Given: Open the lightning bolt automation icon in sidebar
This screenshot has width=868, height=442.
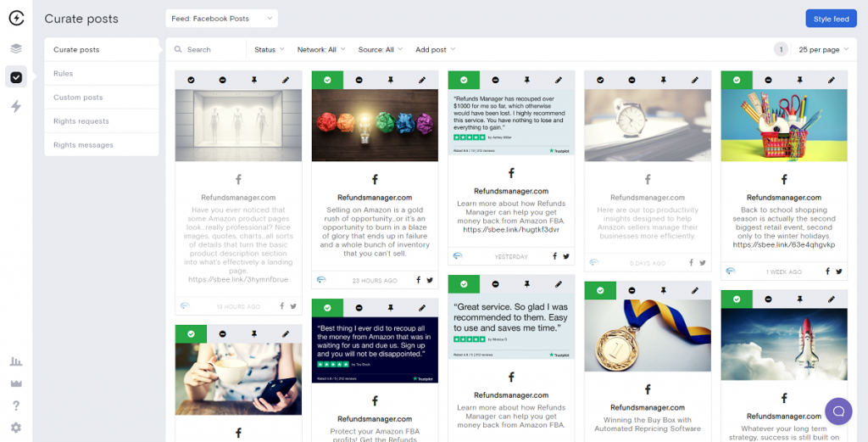Looking at the screenshot, I should (x=16, y=106).
